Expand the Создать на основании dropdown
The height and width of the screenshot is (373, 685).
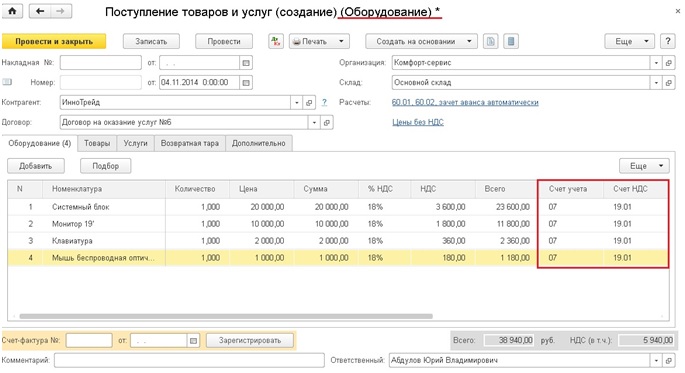pos(469,41)
